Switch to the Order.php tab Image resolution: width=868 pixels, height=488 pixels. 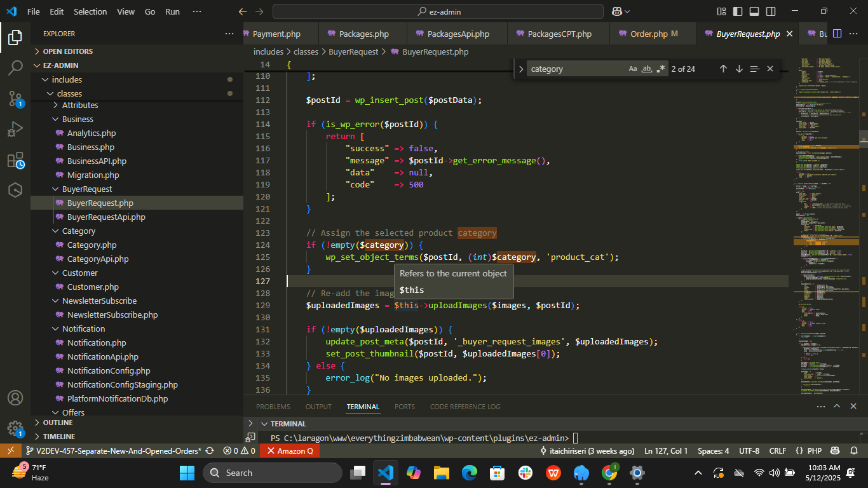click(648, 34)
